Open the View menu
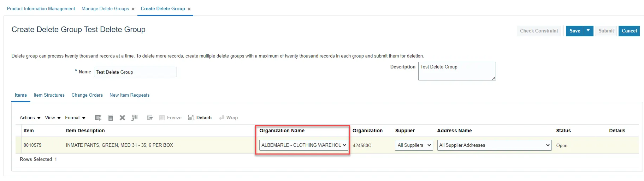644x181 pixels. point(53,117)
